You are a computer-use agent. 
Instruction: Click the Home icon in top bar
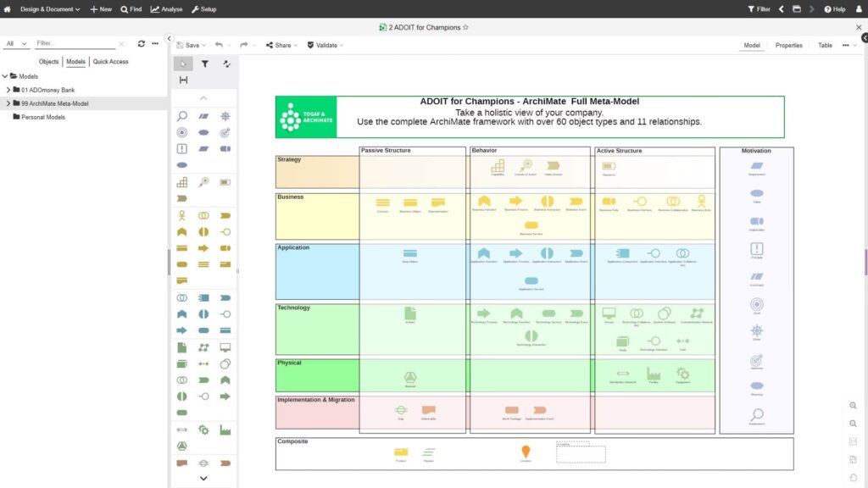[x=8, y=9]
